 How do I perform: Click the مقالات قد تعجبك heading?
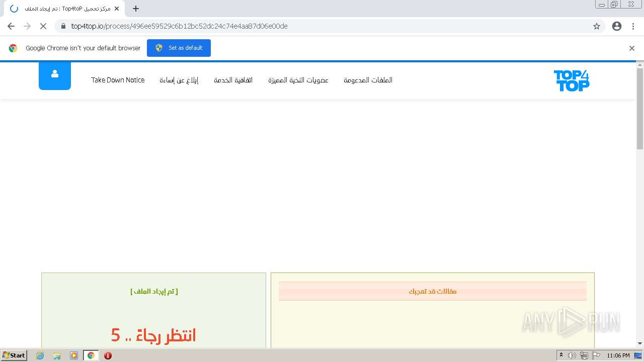pos(433,291)
